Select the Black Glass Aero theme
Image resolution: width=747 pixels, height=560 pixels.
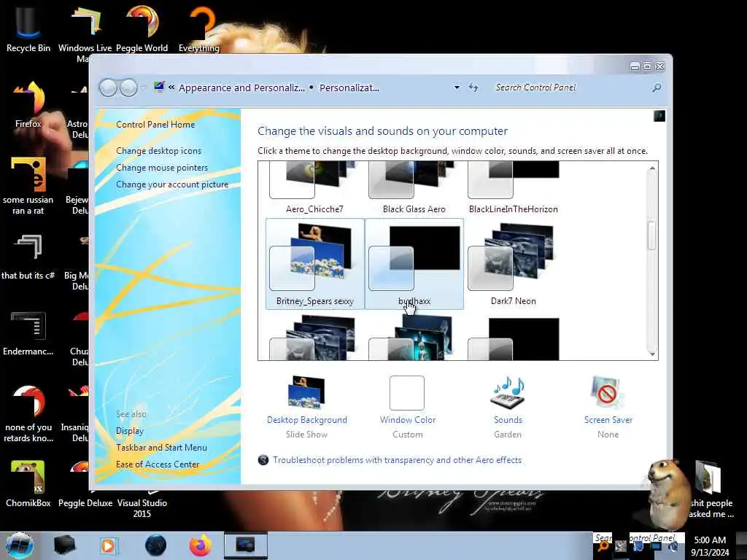414,189
